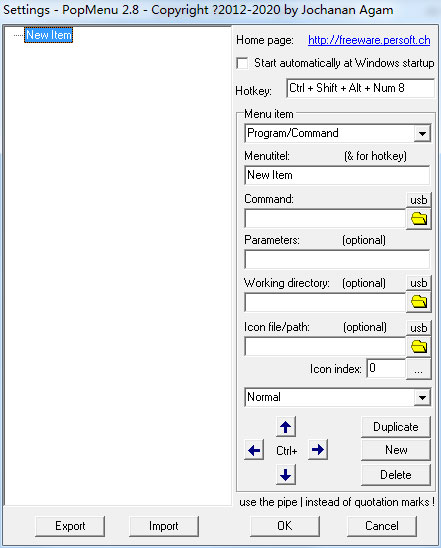Click the right arrow move button
Screen dimensions: 441x548
(318, 449)
